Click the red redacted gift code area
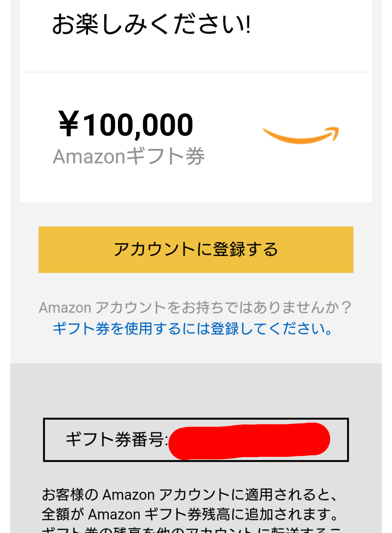Viewport: 392px width, 533px height. tap(249, 440)
